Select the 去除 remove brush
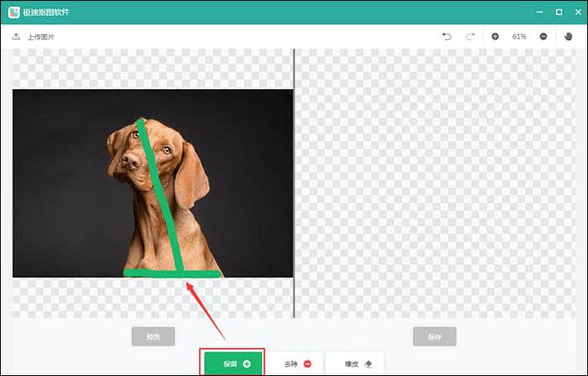 (297, 363)
